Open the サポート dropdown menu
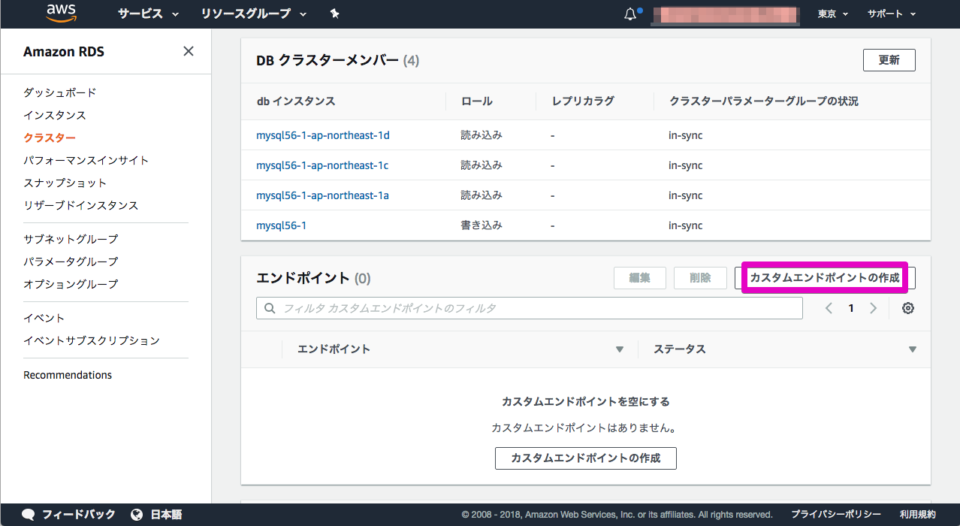Image resolution: width=960 pixels, height=526 pixels. pos(891,13)
